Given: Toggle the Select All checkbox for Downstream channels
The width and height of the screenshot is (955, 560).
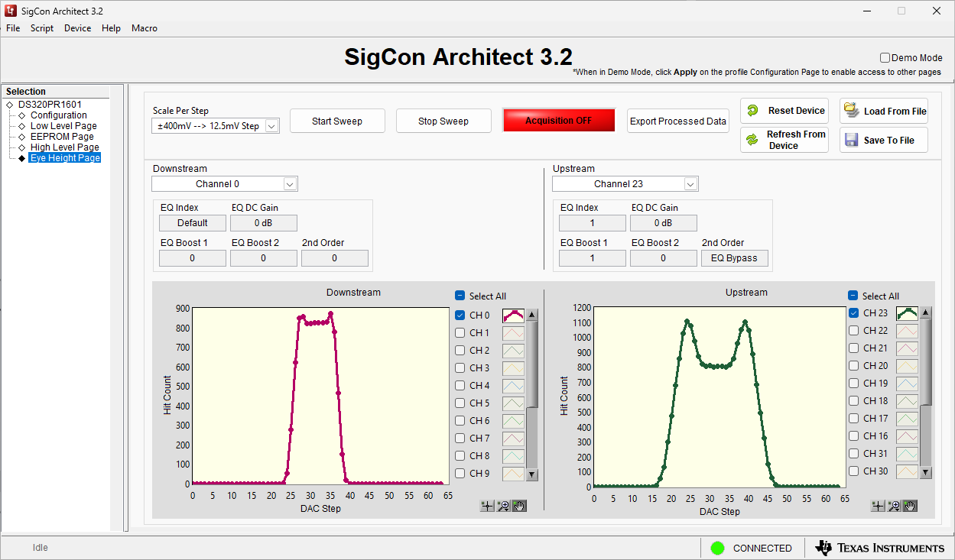Looking at the screenshot, I should pos(460,295).
